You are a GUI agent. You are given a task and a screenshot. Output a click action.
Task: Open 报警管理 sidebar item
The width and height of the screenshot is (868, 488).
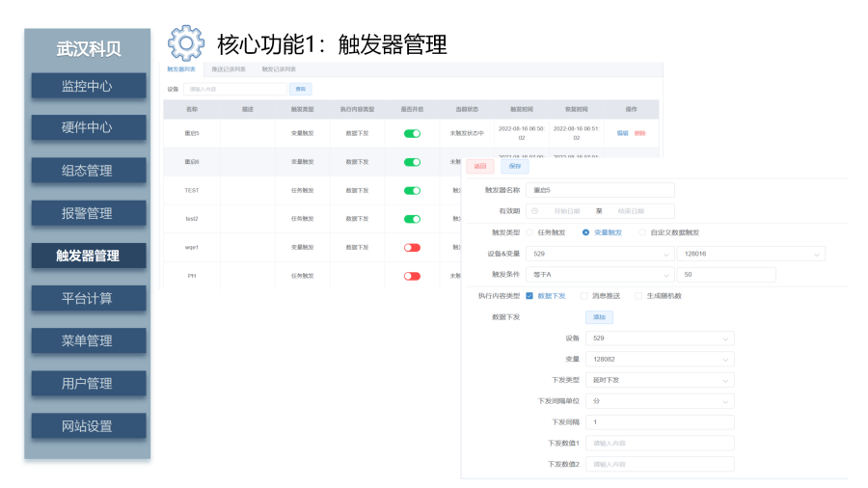(x=89, y=213)
